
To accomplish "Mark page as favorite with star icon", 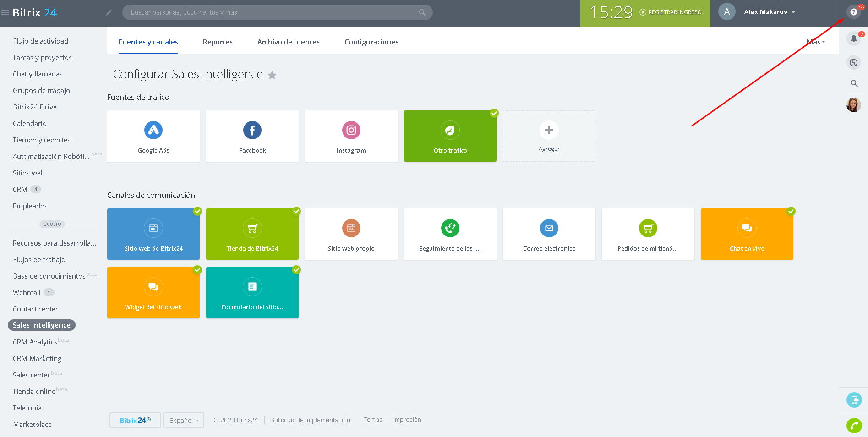I will coord(272,75).
